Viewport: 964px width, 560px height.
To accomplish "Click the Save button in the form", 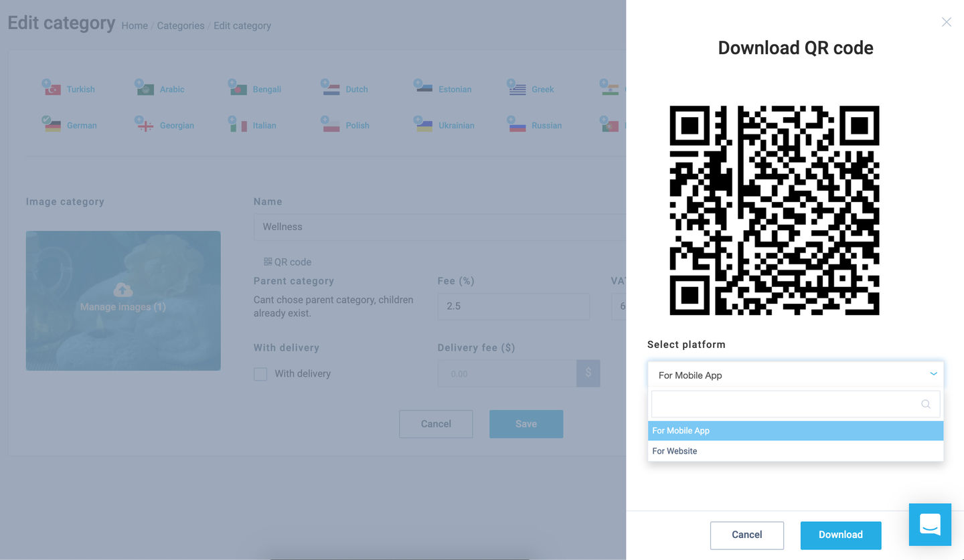I will [x=526, y=424].
